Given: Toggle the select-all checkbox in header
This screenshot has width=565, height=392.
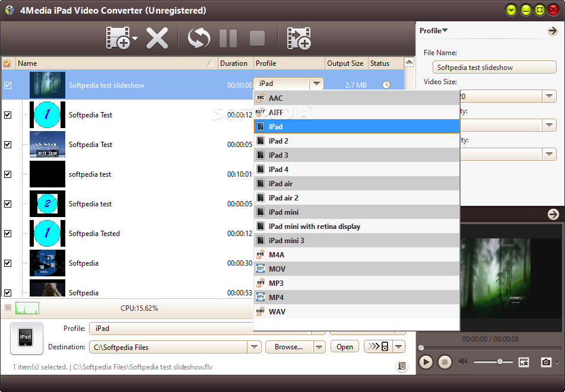Looking at the screenshot, I should pyautogui.click(x=7, y=63).
